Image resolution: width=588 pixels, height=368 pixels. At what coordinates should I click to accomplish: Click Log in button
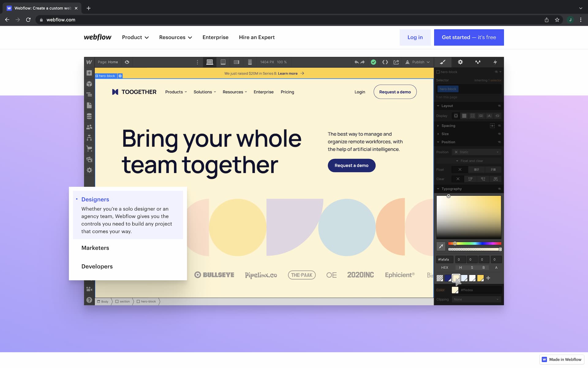pos(415,37)
